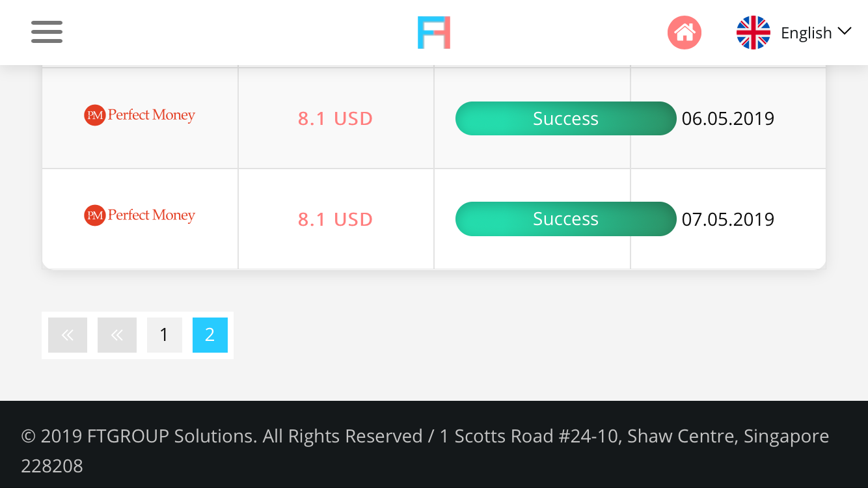The height and width of the screenshot is (488, 868).
Task: Click the 8.1 USD amount in the 06.05.2019 row
Action: [335, 119]
